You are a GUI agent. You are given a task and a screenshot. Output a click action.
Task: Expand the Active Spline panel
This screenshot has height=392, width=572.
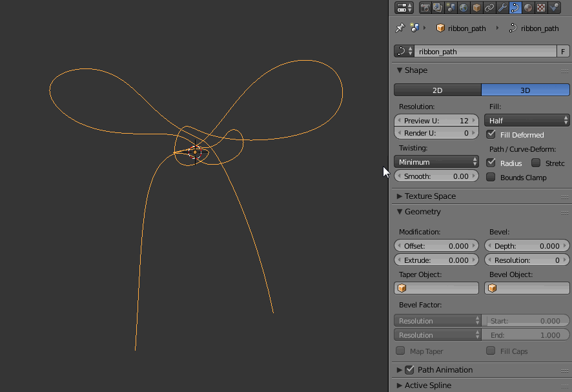400,385
